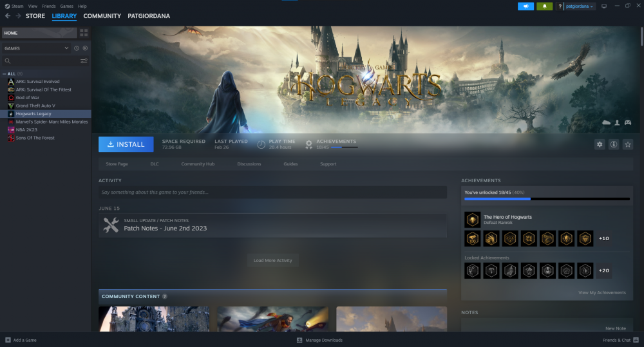The height and width of the screenshot is (347, 644).
Task: Open advanced filter options in sidebar
Action: [84, 61]
